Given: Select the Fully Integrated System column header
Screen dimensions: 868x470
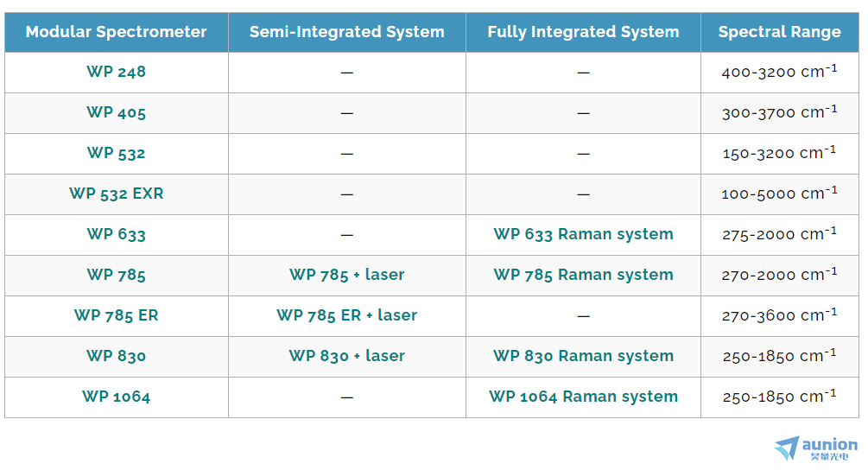Looking at the screenshot, I should pyautogui.click(x=584, y=32).
